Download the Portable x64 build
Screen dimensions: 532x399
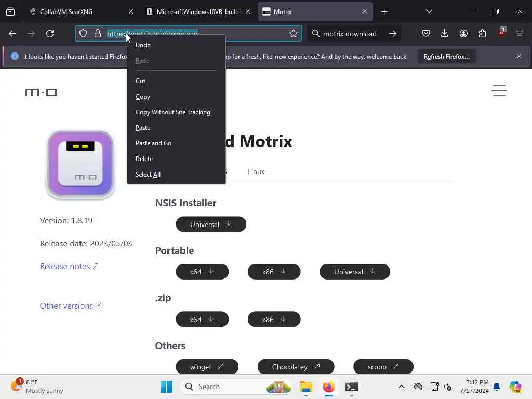click(x=202, y=272)
